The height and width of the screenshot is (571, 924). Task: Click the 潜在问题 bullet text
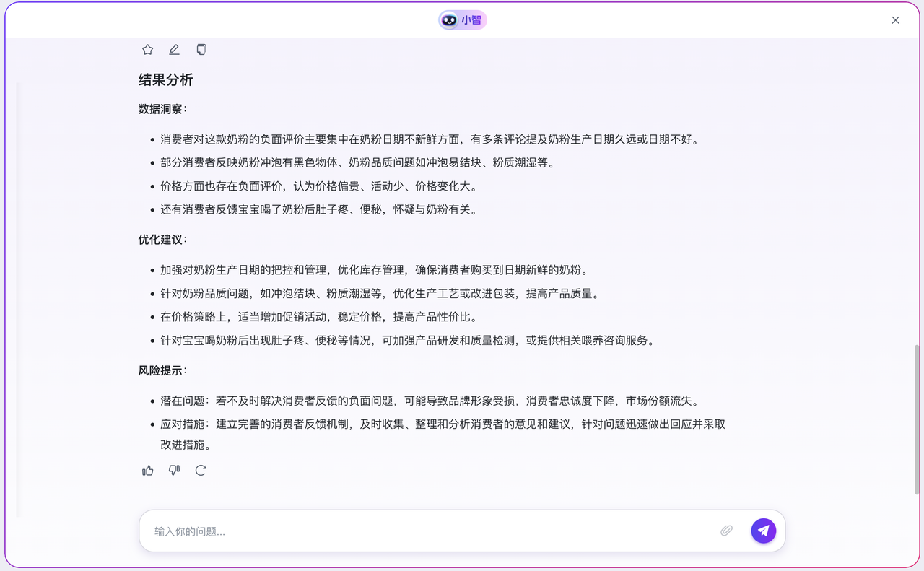coord(430,401)
